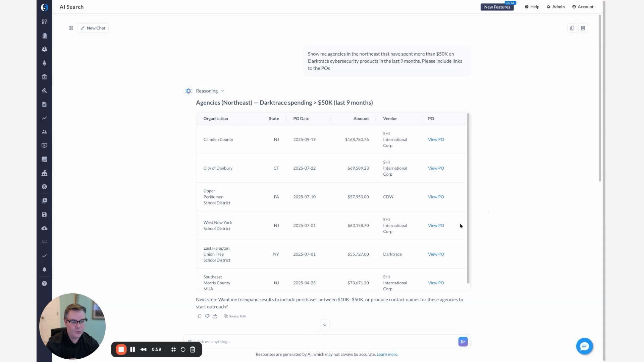Image resolution: width=644 pixels, height=362 pixels.
Task: Click the AI Search sparkle sidebar icon
Action: point(44,49)
